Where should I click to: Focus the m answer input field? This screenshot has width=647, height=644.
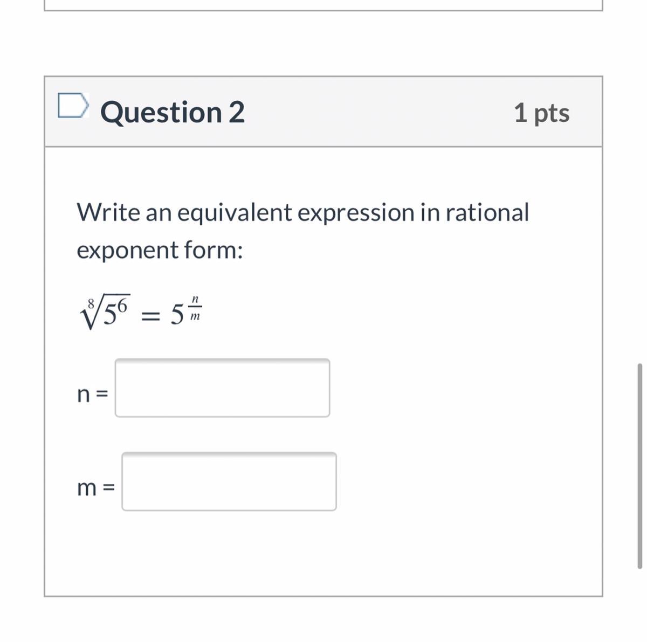[229, 481]
